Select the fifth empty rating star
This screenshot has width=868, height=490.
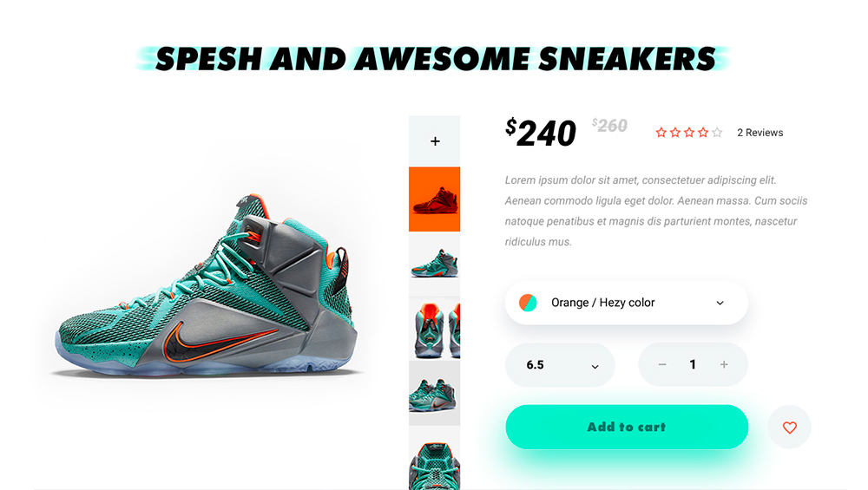718,132
